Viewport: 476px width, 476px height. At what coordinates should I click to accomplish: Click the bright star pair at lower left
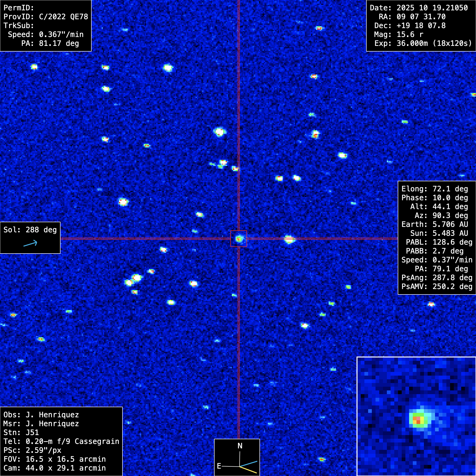click(133, 280)
